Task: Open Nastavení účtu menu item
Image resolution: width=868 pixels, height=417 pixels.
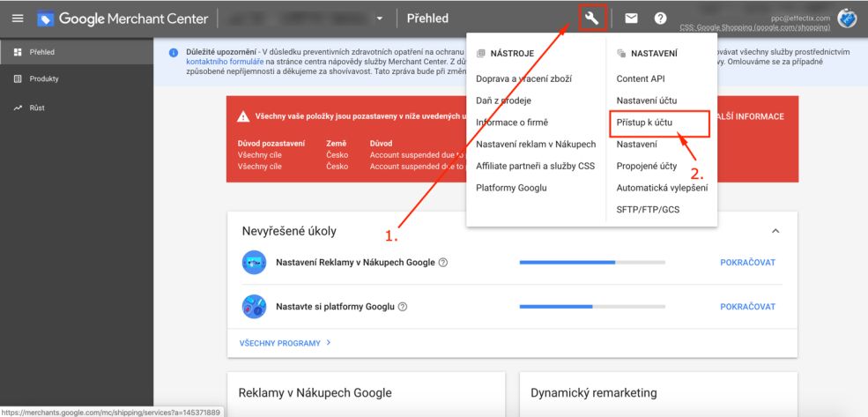Action: [647, 101]
